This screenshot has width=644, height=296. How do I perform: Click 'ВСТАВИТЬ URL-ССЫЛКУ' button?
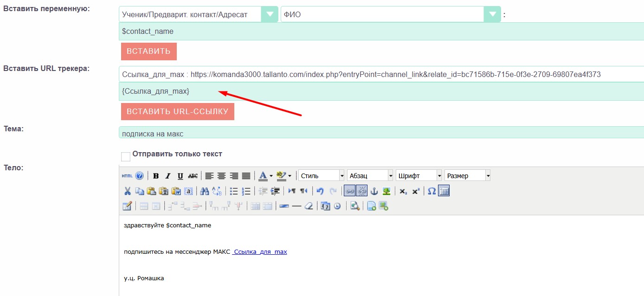177,112
